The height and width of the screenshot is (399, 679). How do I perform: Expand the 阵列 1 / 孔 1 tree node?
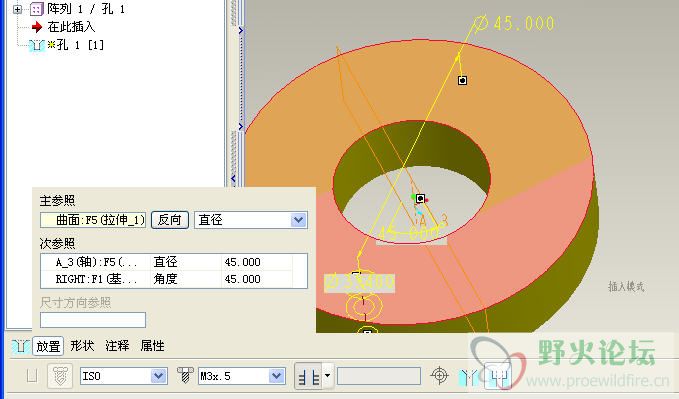point(17,9)
